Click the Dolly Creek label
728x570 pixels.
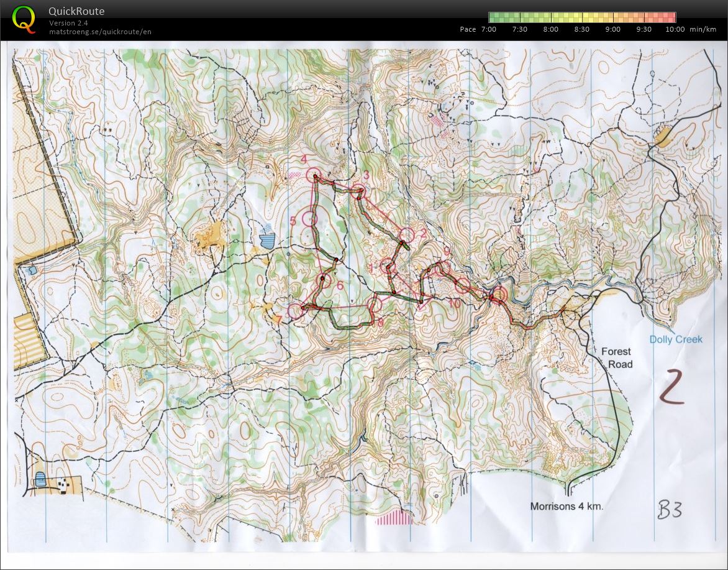(676, 339)
